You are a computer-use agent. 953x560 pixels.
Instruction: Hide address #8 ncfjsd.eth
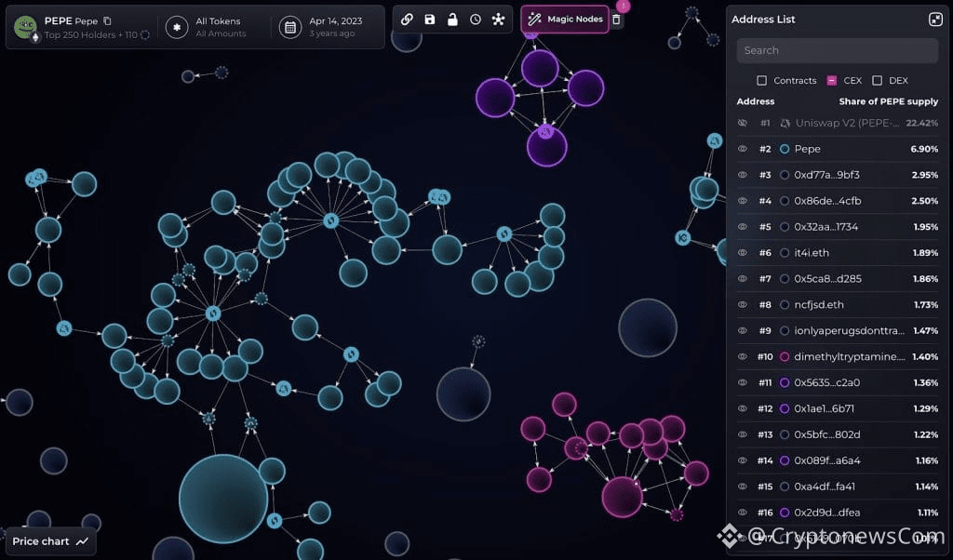(742, 305)
